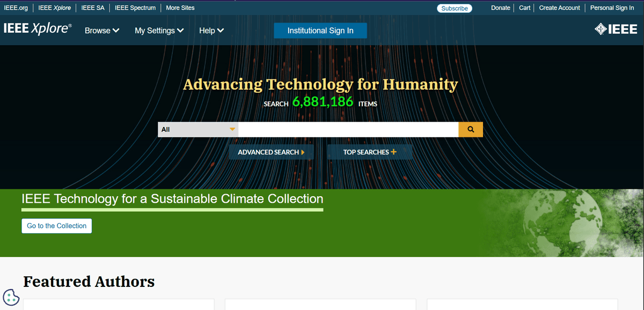The height and width of the screenshot is (310, 644).
Task: Click the Subscribe button
Action: coord(455,8)
